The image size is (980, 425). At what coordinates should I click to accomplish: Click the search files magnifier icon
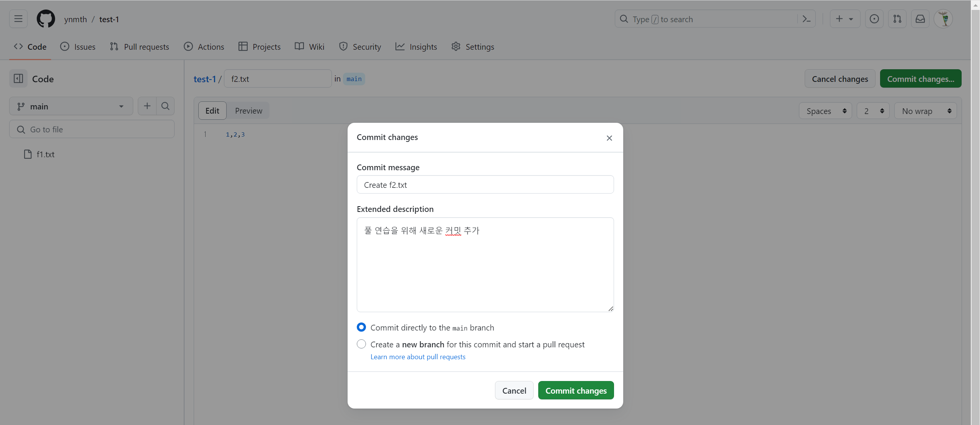pos(165,106)
